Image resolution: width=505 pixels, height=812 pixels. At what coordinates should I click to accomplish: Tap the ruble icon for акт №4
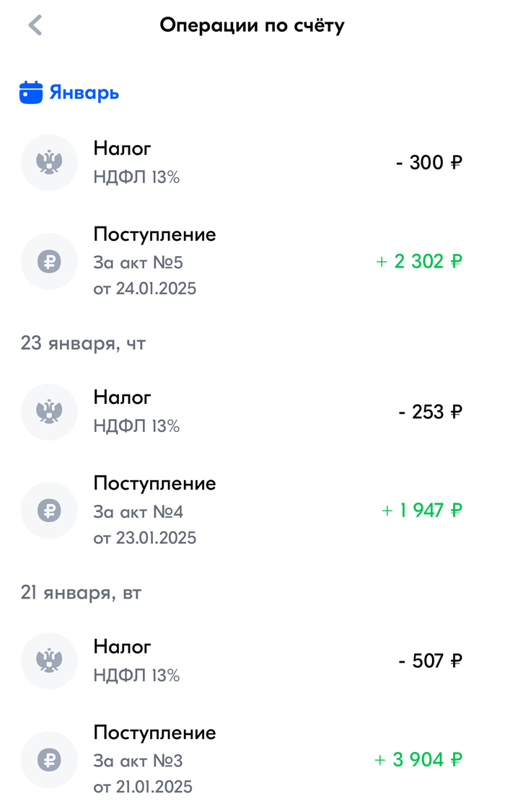coord(49,511)
